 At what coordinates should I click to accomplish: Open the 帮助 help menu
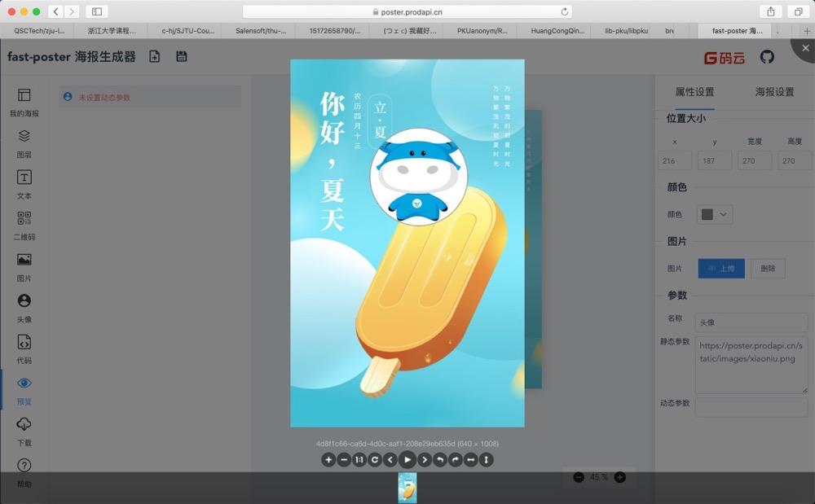click(x=24, y=474)
